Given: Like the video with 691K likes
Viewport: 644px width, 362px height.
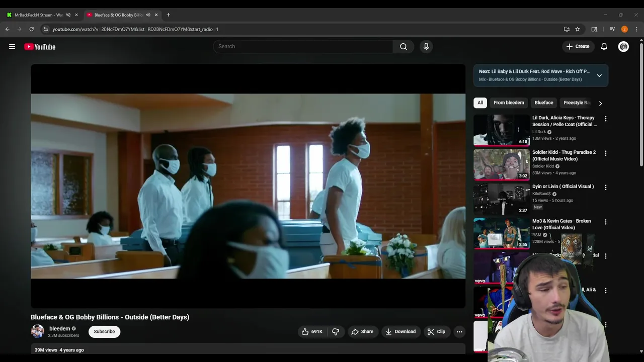Looking at the screenshot, I should click(312, 332).
